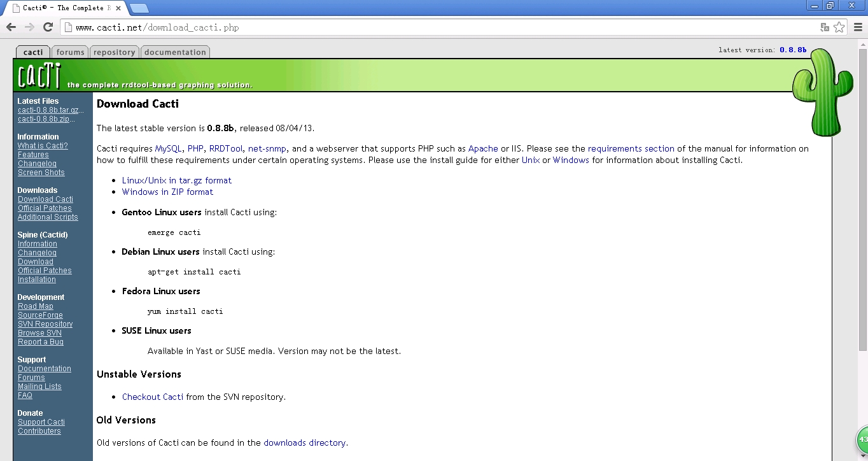This screenshot has width=868, height=461.
Task: Open a new browser tab
Action: (139, 8)
